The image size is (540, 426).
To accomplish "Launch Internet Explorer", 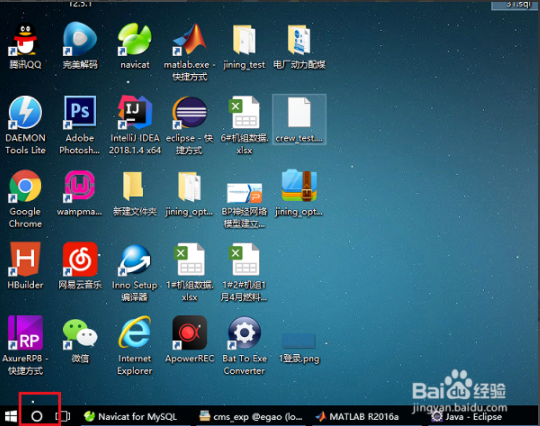I will point(135,345).
